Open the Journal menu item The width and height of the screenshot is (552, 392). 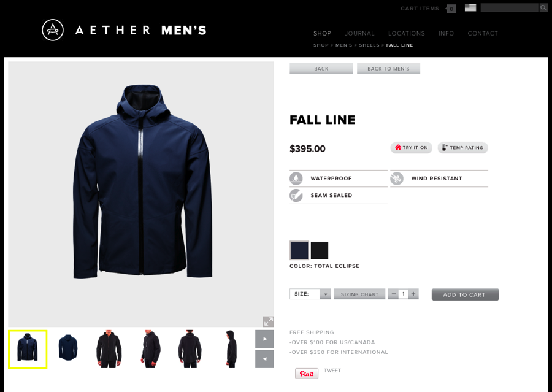[x=359, y=34]
